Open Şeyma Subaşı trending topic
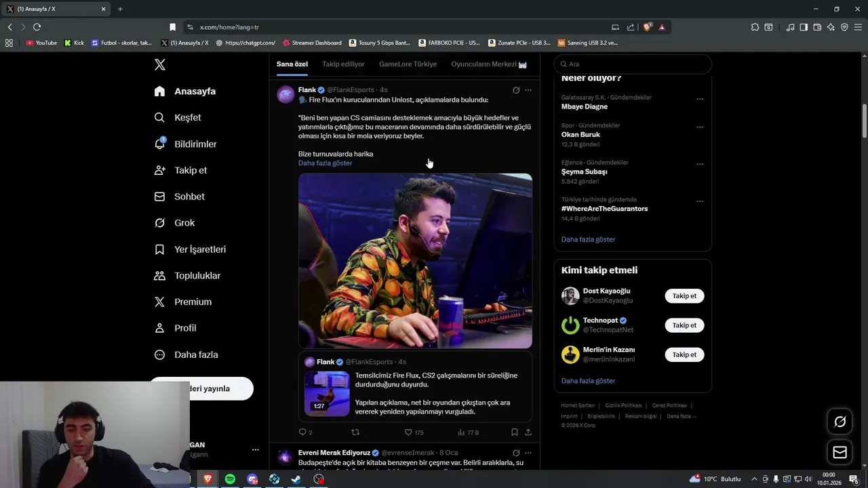868x488 pixels. pos(584,172)
